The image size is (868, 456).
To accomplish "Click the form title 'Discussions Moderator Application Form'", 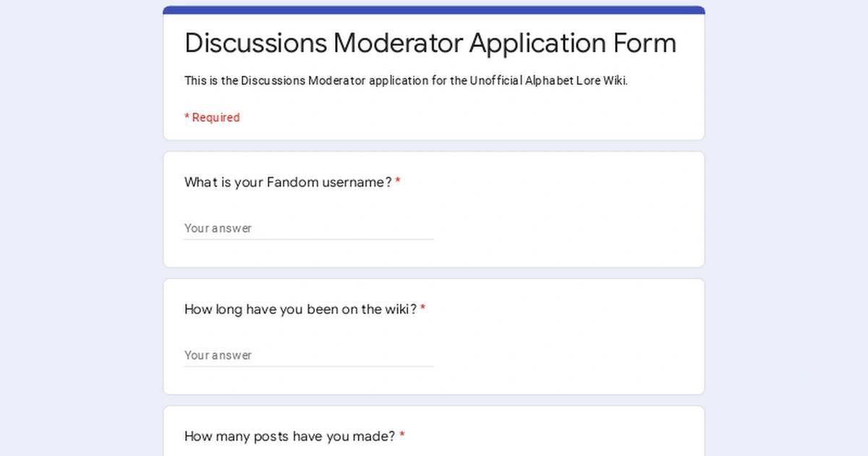I will [430, 43].
